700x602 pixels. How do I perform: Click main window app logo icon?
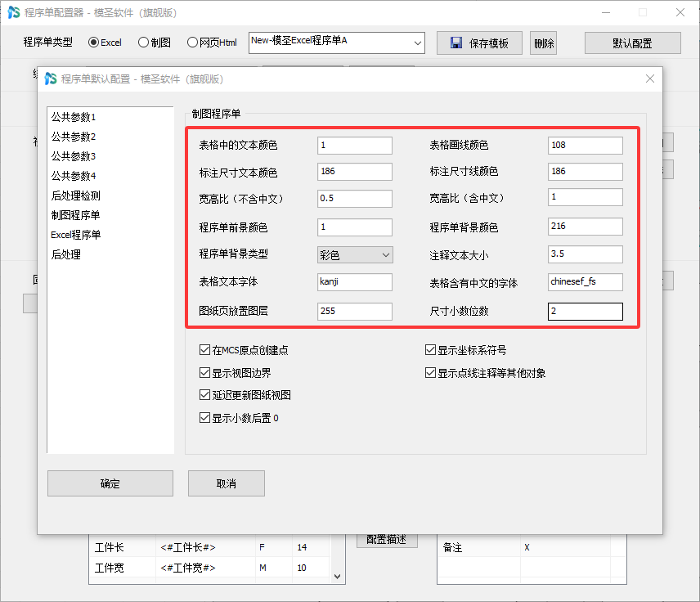click(14, 12)
